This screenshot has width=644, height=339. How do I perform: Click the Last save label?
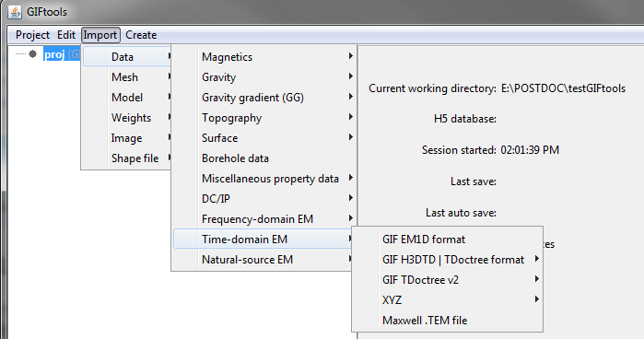tap(474, 181)
